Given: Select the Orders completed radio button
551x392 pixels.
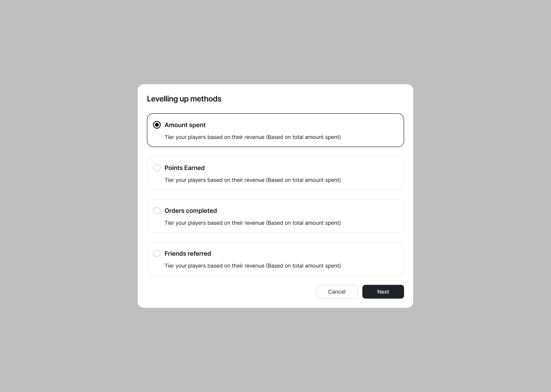Looking at the screenshot, I should tap(157, 211).
